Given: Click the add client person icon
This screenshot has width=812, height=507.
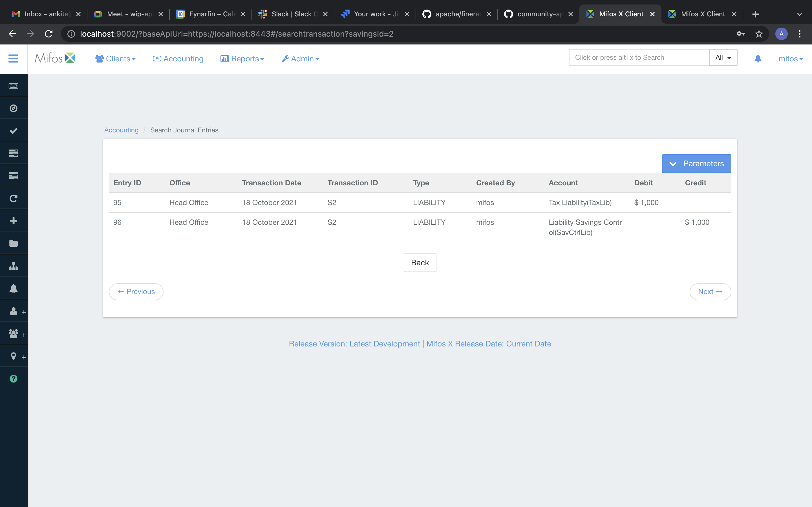Looking at the screenshot, I should (14, 311).
